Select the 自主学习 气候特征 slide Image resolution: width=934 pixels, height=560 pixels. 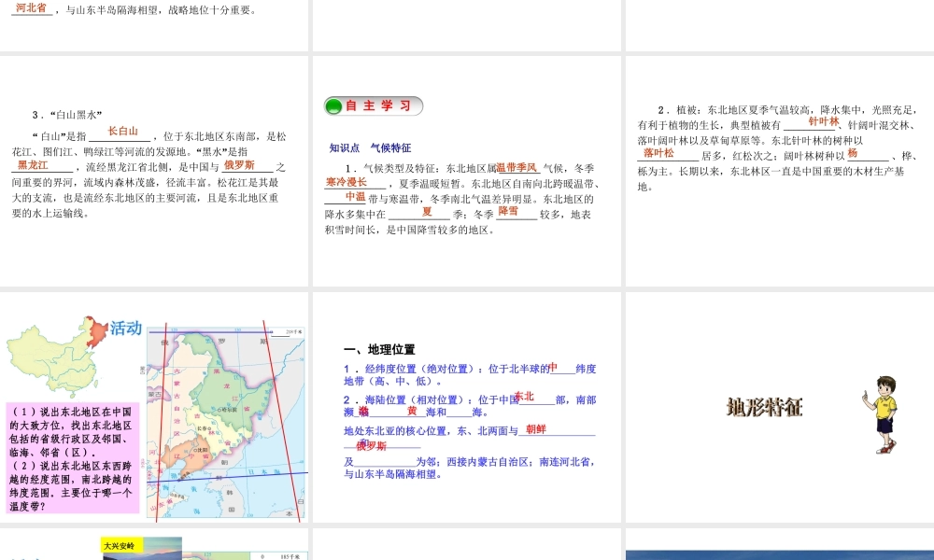click(466, 172)
